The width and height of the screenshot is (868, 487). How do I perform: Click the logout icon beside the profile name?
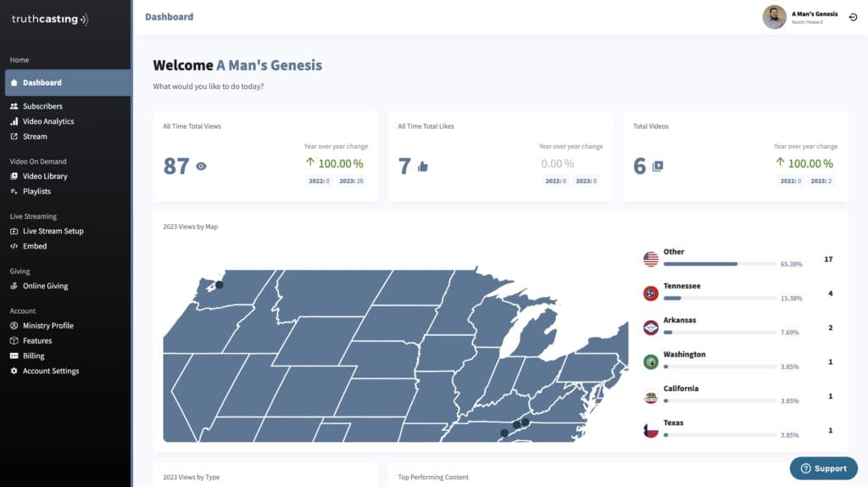click(x=853, y=17)
